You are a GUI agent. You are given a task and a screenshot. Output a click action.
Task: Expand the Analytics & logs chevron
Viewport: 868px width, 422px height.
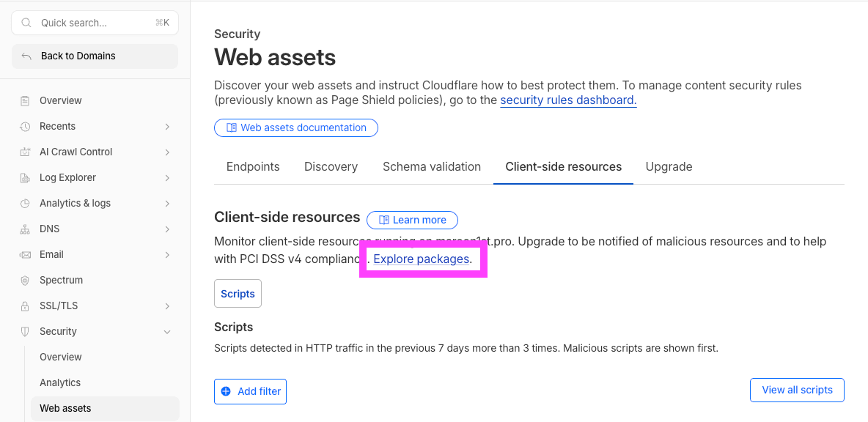167,203
